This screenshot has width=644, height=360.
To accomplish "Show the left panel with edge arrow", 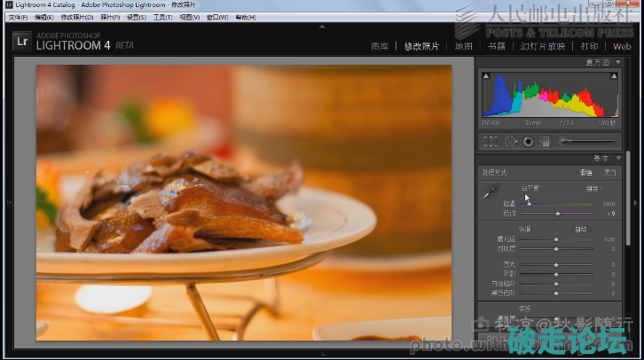I will click(x=4, y=202).
